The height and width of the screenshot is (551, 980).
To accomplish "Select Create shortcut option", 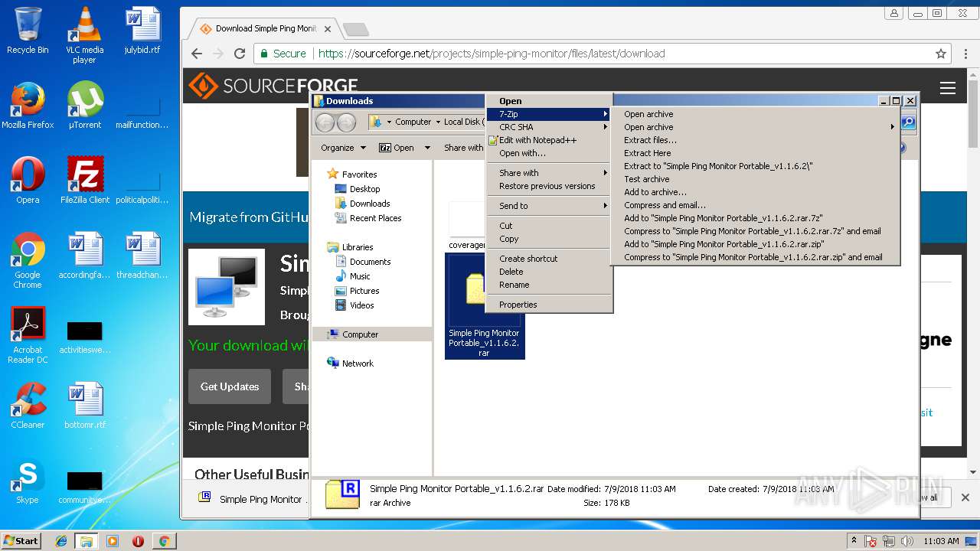I will click(x=549, y=259).
